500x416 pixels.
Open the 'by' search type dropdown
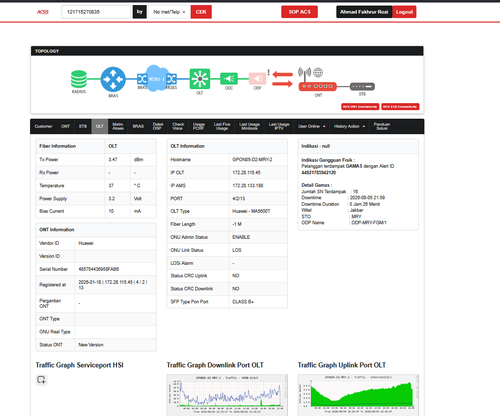point(169,12)
